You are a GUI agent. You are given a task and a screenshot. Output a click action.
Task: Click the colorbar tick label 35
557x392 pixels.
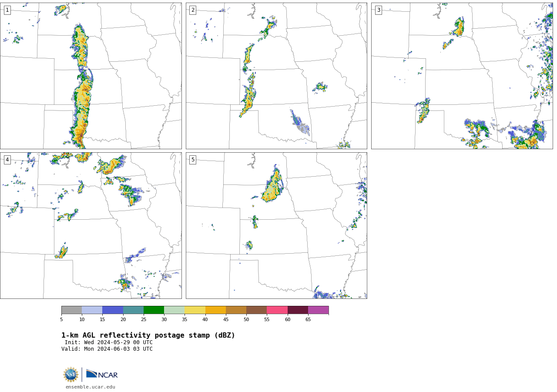(x=185, y=320)
